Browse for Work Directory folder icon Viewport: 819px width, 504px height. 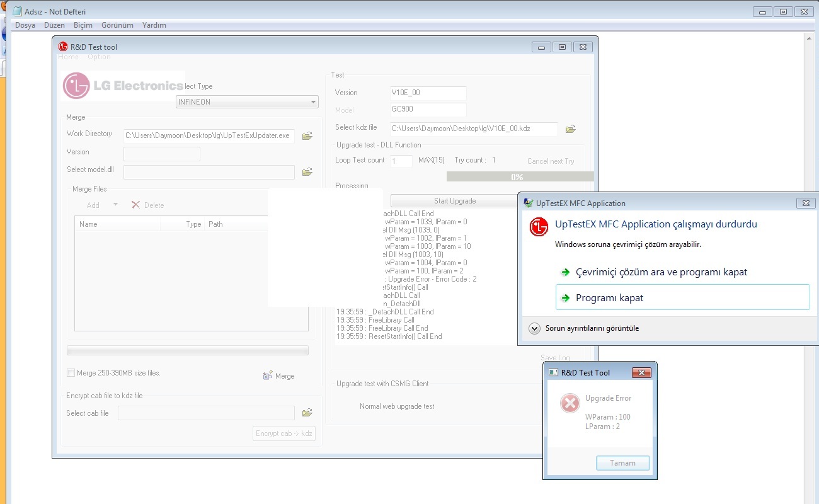coord(307,135)
